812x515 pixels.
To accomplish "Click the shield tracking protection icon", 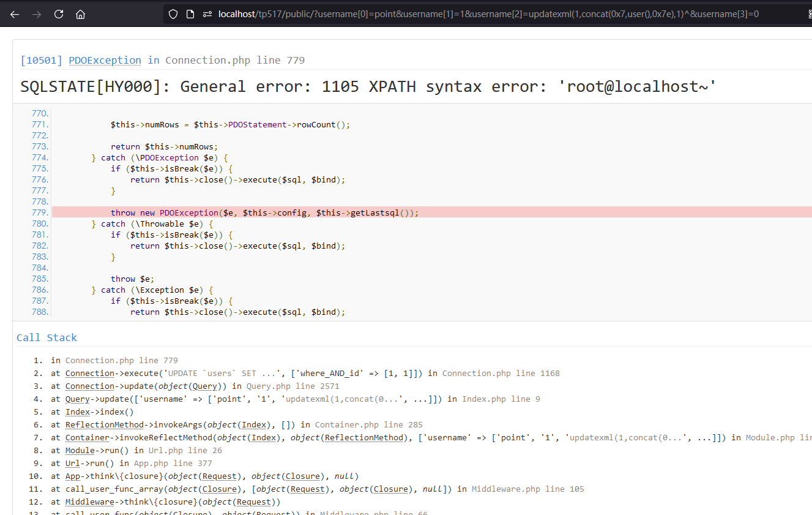I will (173, 14).
